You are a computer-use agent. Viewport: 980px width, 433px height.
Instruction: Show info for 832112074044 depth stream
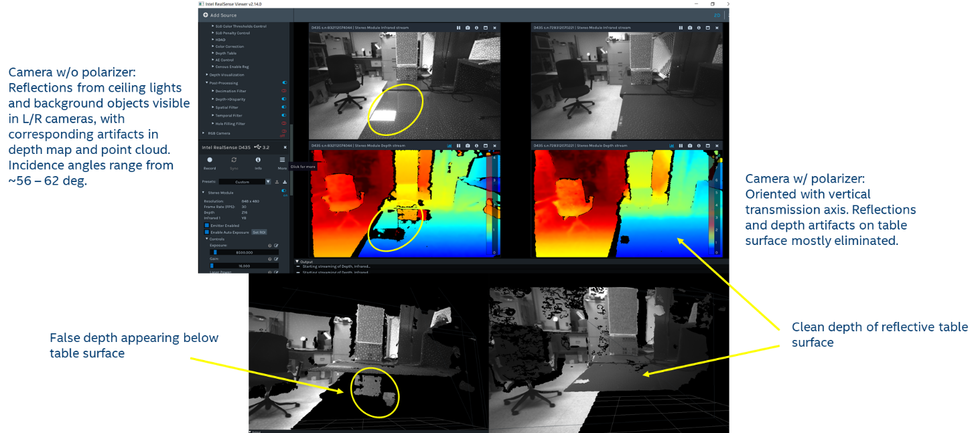tap(476, 145)
